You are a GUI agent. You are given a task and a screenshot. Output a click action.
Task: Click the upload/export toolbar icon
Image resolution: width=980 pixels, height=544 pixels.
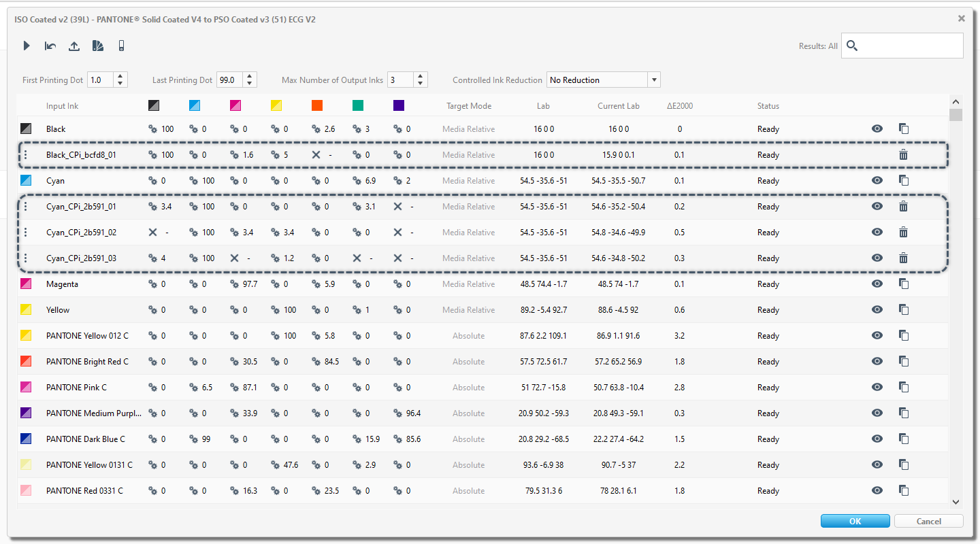click(74, 46)
